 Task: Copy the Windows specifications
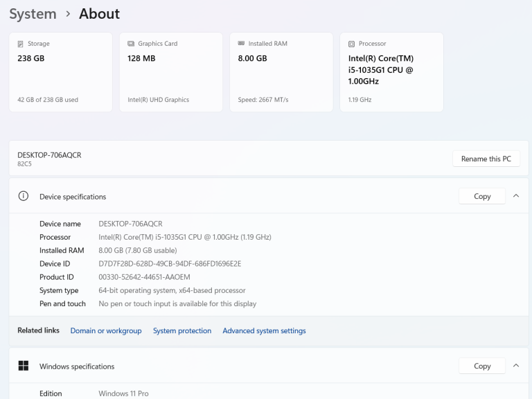(x=482, y=366)
